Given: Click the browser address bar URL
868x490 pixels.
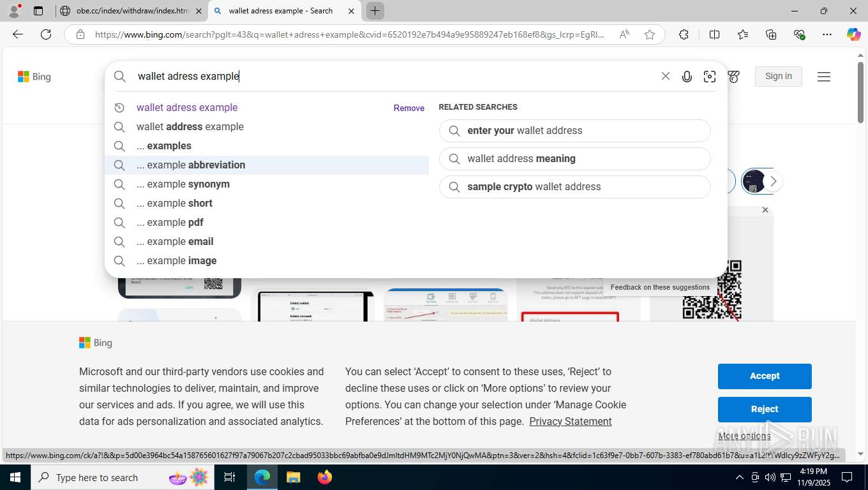Looking at the screenshot, I should (350, 34).
